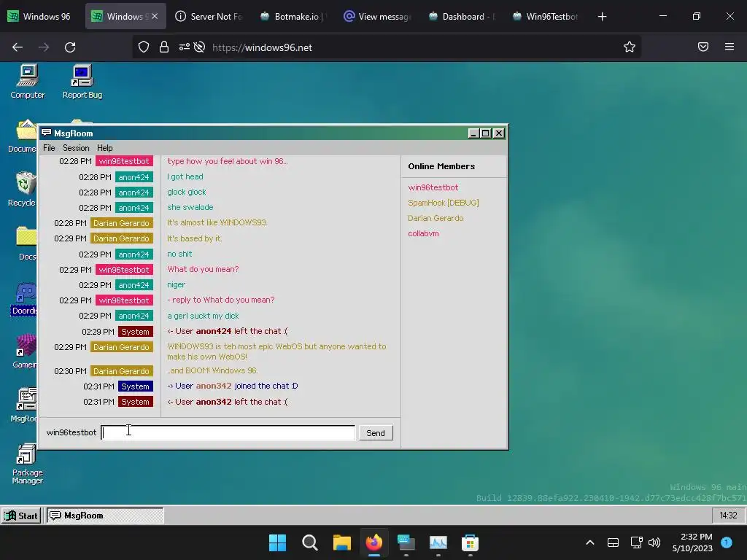Select SpamHook [DEBUG] in Online Members
This screenshot has height=560, width=747.
443,203
